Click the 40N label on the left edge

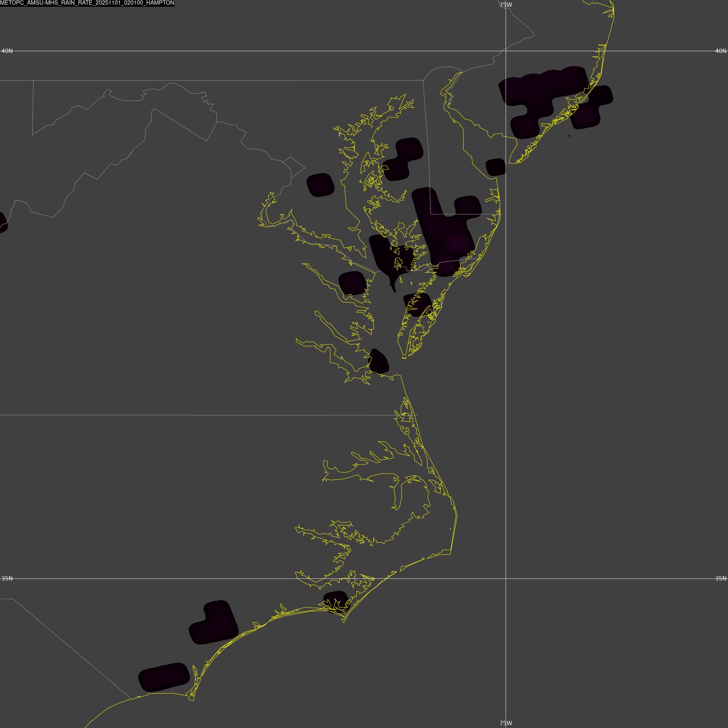(x=7, y=51)
